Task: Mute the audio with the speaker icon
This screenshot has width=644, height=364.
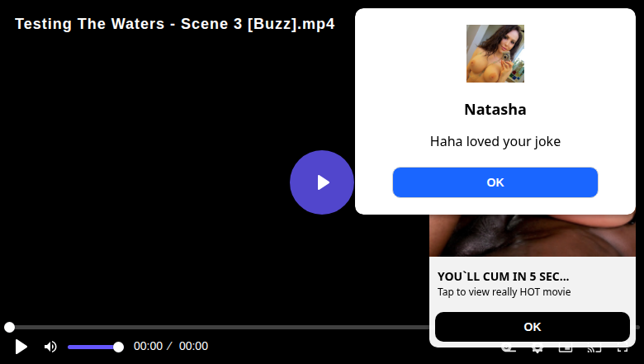Action: point(50,347)
